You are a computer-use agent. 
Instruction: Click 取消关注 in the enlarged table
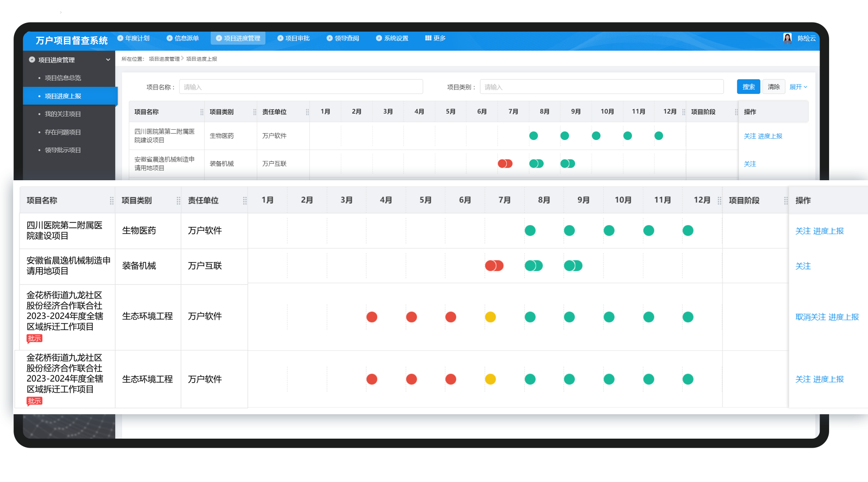pos(811,317)
